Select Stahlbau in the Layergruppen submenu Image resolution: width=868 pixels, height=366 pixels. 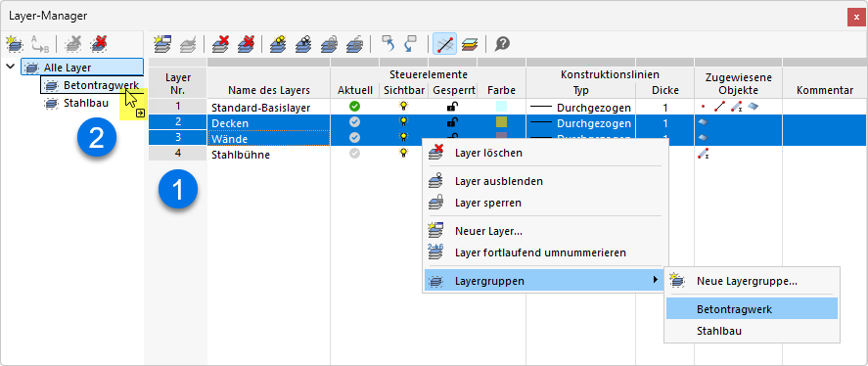pyautogui.click(x=752, y=331)
